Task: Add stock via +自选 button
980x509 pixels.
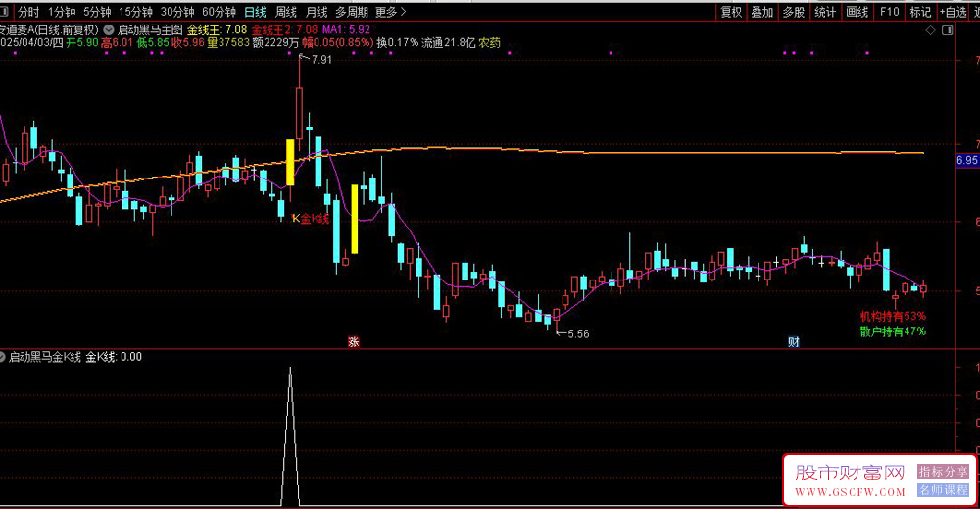Action: pyautogui.click(x=954, y=12)
